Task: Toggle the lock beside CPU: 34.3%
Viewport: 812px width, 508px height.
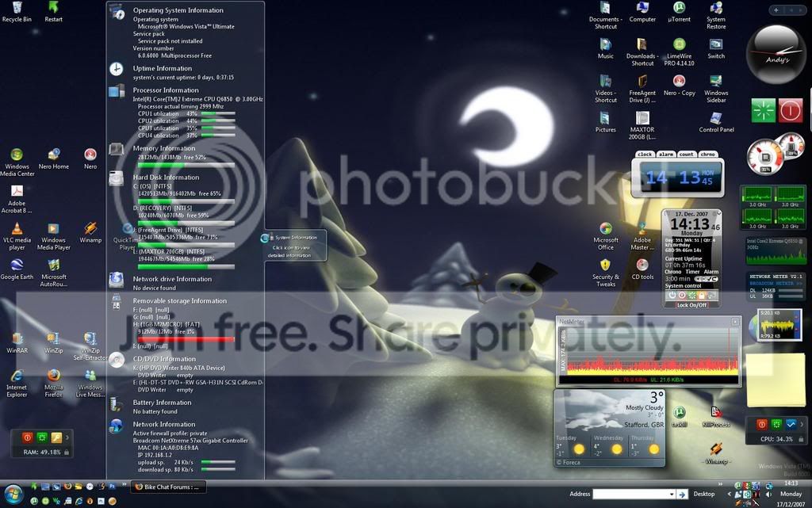Action: (x=799, y=439)
